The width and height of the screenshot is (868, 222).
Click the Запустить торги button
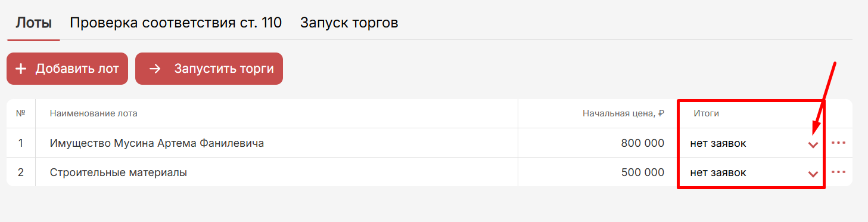tap(209, 69)
